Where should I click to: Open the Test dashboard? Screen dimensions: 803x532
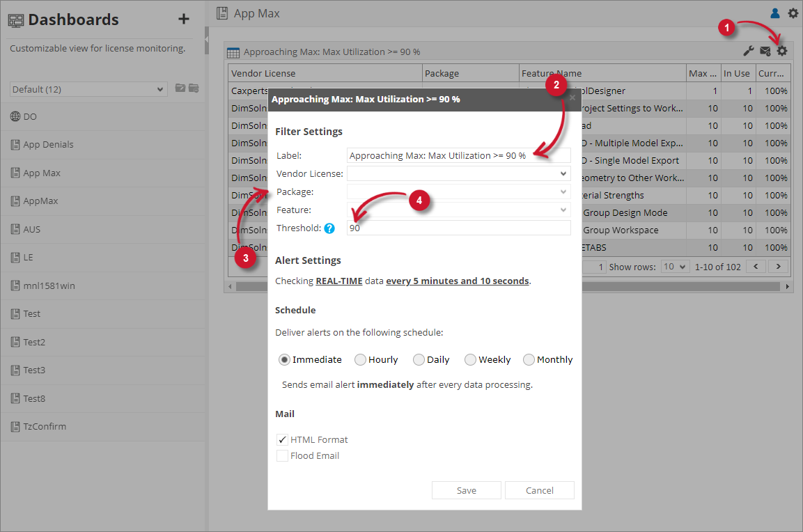click(x=102, y=314)
